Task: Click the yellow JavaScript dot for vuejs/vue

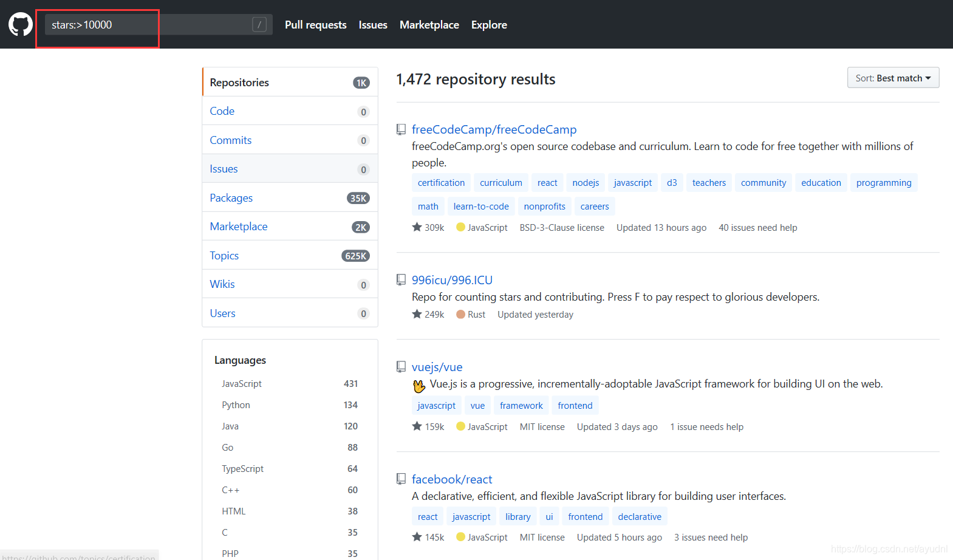Action: [460, 426]
